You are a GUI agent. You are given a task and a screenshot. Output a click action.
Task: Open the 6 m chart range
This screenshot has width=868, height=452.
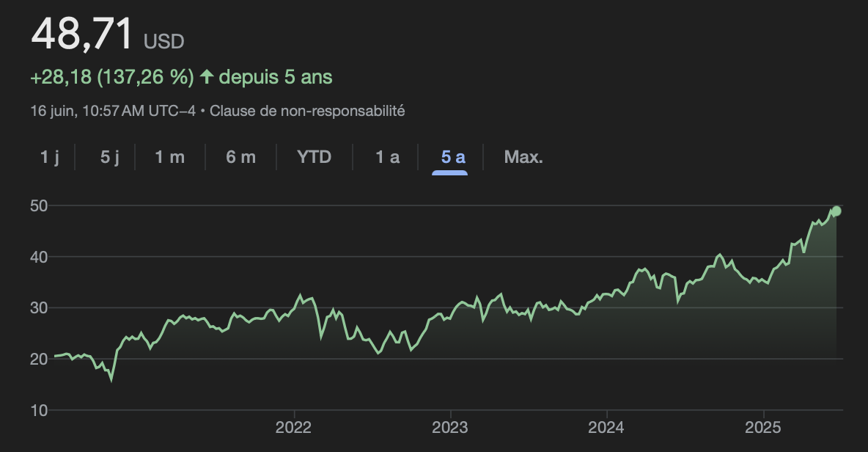point(240,157)
